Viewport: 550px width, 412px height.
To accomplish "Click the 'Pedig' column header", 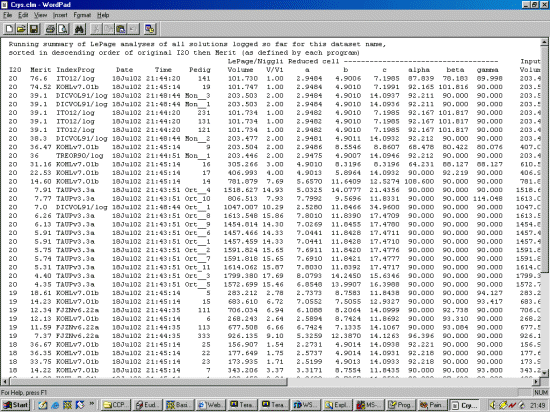I will tap(200, 70).
